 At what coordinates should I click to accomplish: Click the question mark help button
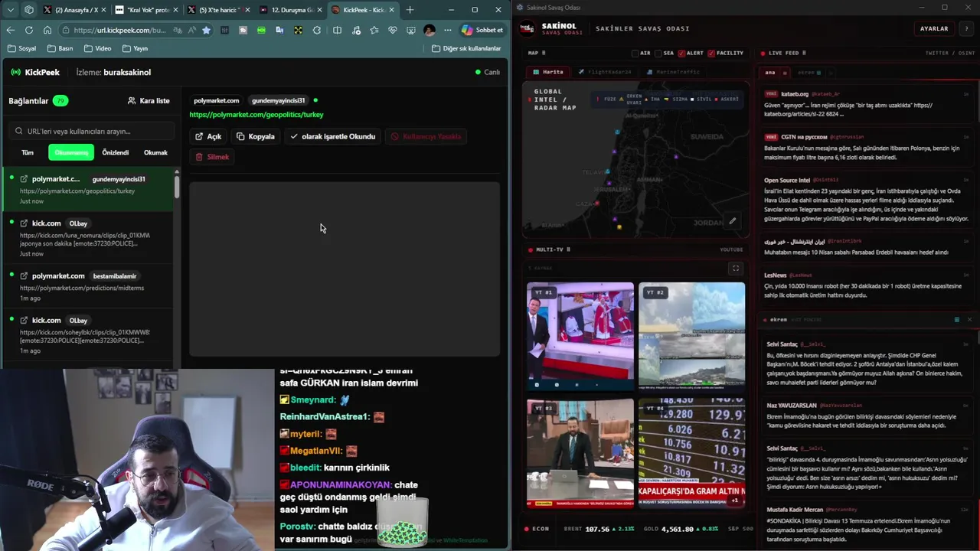click(966, 28)
